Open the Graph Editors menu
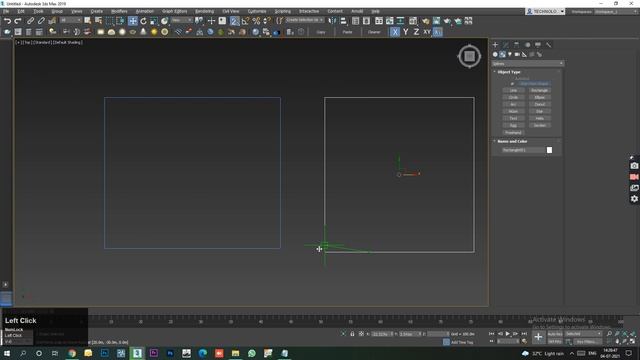The width and height of the screenshot is (640, 360). [x=174, y=11]
